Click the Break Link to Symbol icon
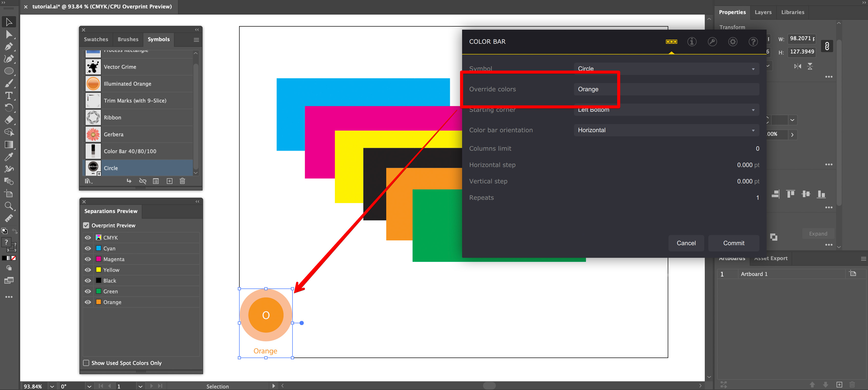Screen dimensions: 868x390 pos(143,181)
